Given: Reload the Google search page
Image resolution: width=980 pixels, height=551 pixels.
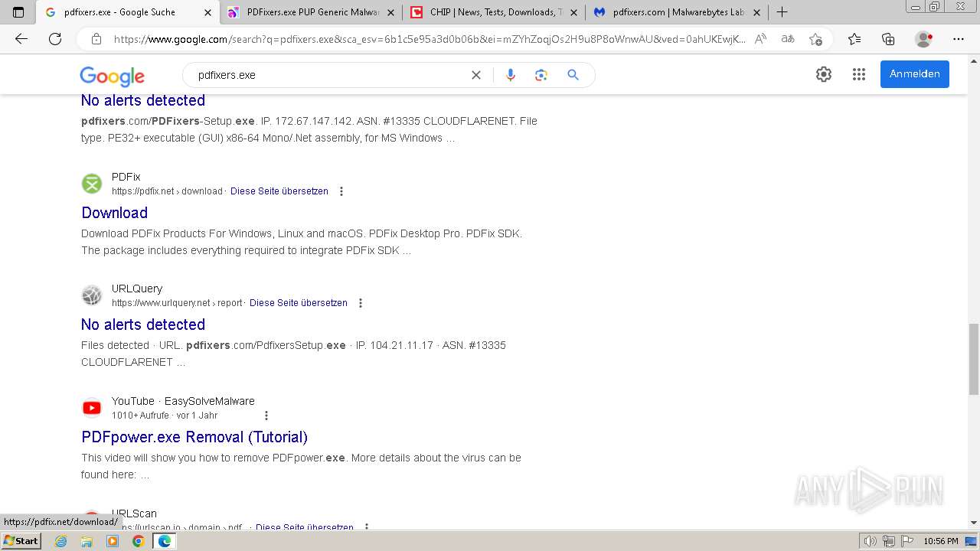Looking at the screenshot, I should click(55, 39).
